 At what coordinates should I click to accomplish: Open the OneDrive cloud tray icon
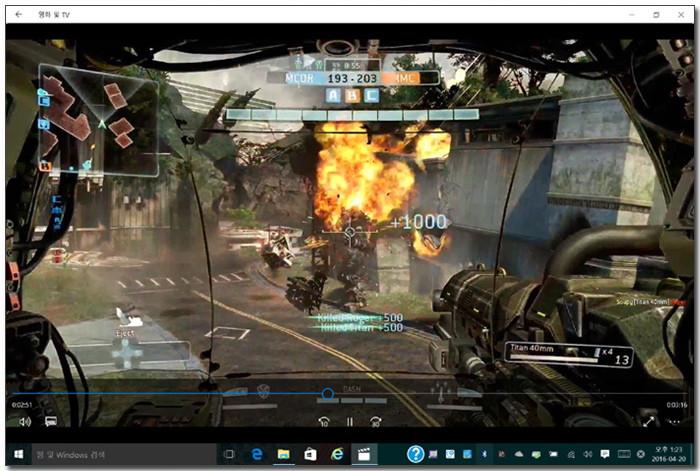[519, 454]
